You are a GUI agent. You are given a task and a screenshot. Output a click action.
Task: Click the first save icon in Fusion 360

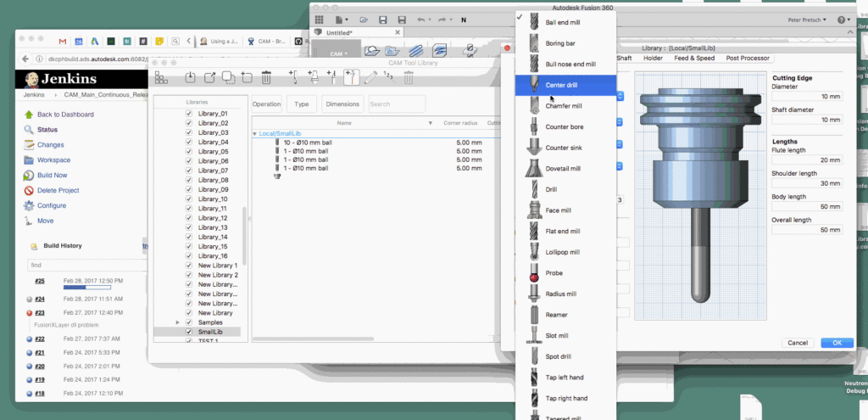tap(383, 20)
